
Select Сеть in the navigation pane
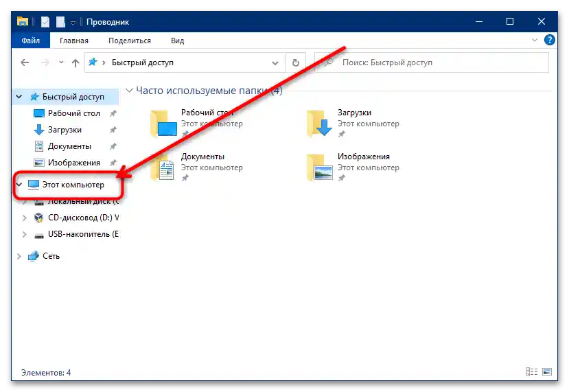(x=51, y=256)
